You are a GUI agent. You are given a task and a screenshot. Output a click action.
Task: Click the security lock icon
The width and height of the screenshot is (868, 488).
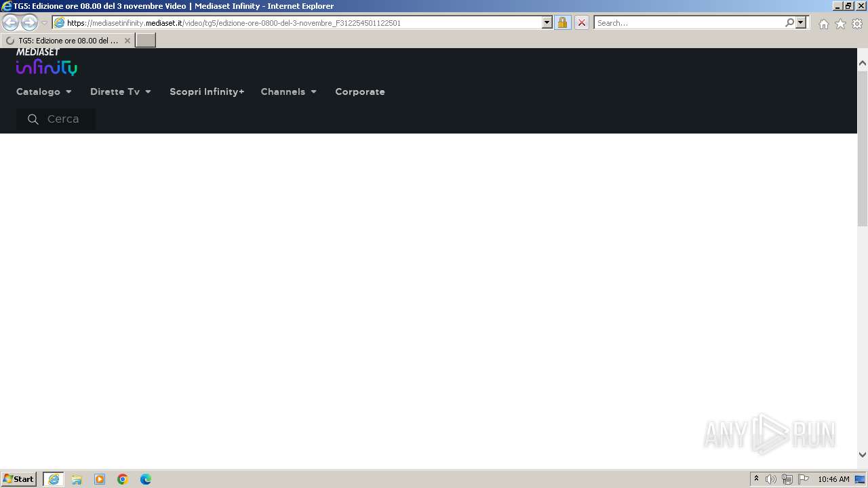click(562, 22)
